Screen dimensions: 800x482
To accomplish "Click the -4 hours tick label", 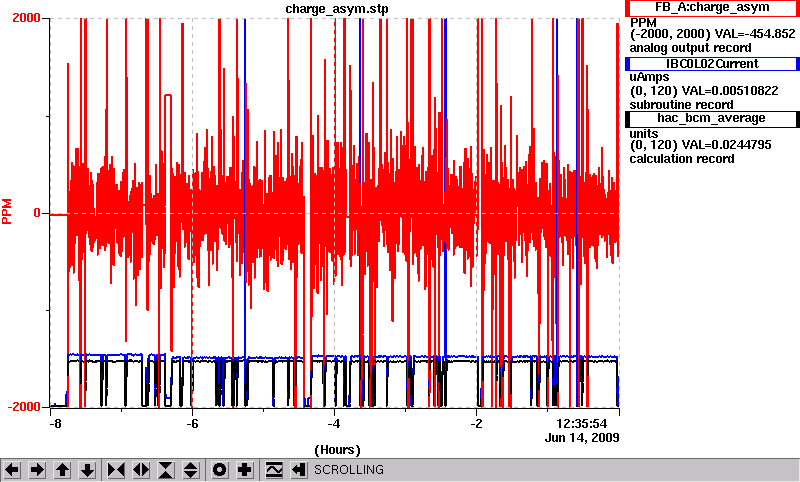I will tap(334, 424).
